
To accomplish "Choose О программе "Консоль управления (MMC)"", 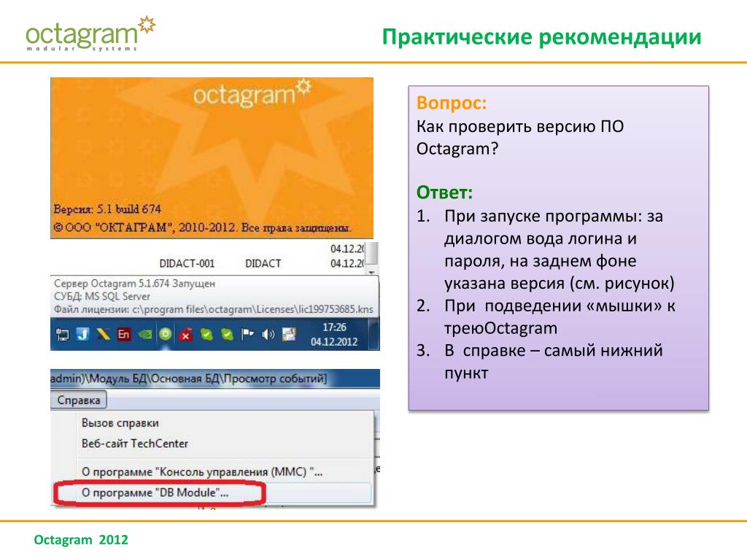I will 202,472.
